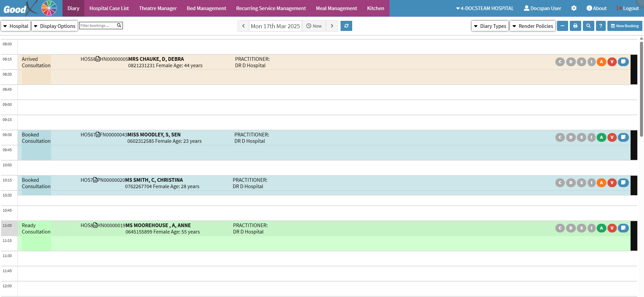Click C status circle for Ms Moorehouse
Screen dimensions: 644x297
(x=560, y=228)
